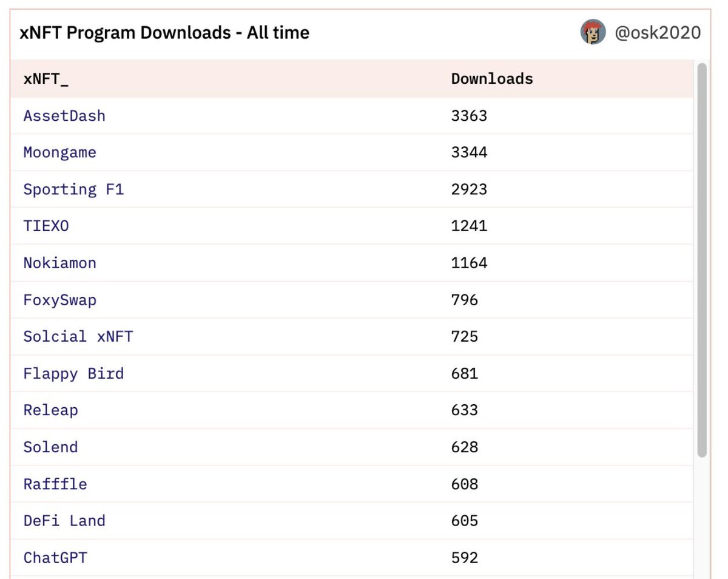The width and height of the screenshot is (728, 579).
Task: Open the FoxySwap link
Action: point(59,300)
